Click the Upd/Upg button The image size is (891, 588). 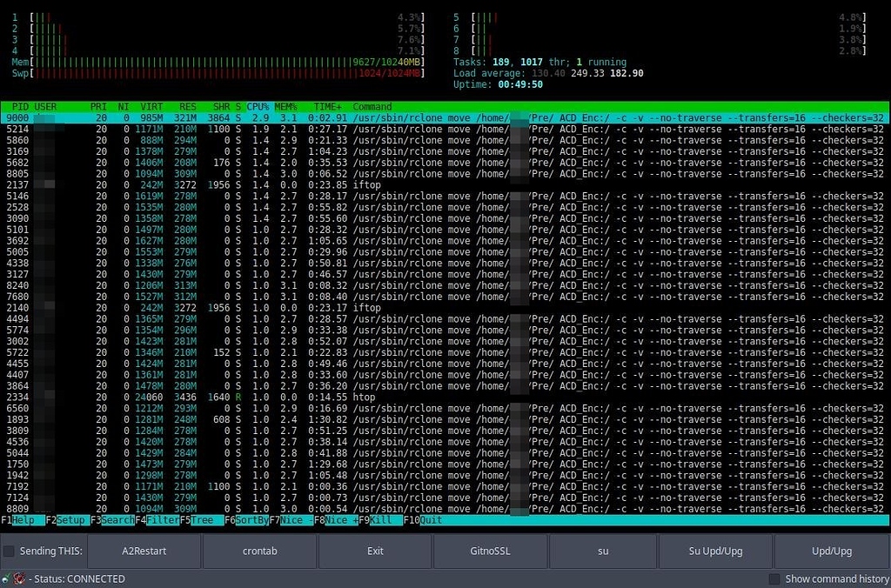coord(832,551)
